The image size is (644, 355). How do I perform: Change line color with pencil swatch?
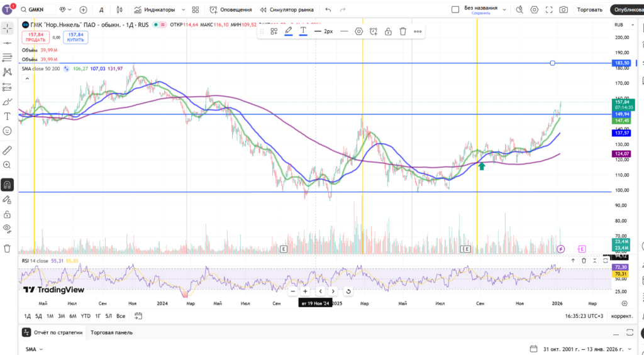click(289, 31)
